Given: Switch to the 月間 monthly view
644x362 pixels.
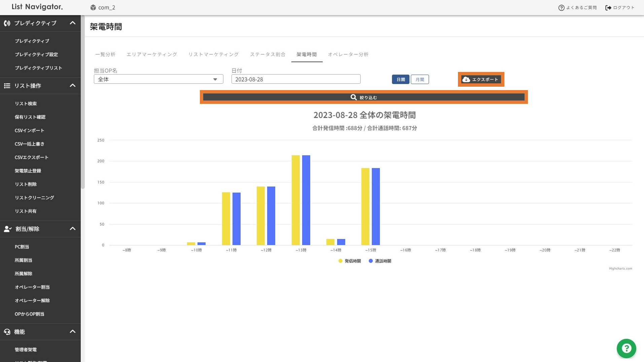Looking at the screenshot, I should (x=420, y=79).
